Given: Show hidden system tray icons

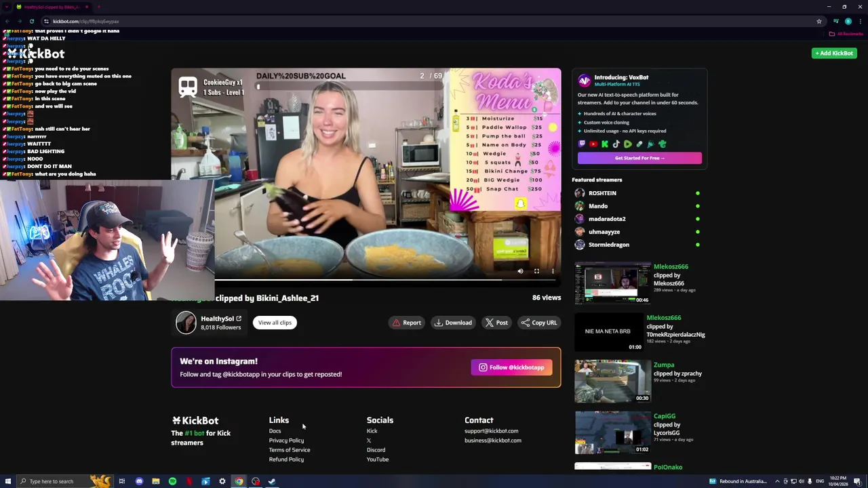Looking at the screenshot, I should pos(777,481).
